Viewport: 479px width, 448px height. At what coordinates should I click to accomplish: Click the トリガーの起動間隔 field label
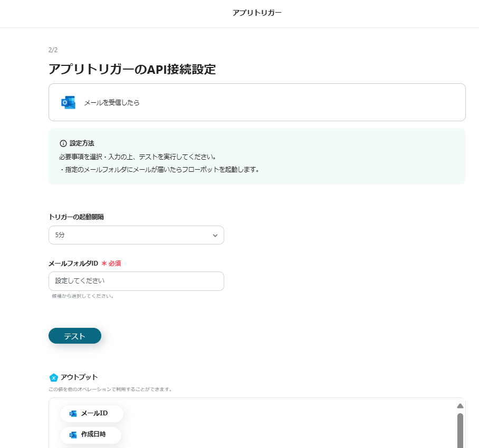(x=76, y=217)
